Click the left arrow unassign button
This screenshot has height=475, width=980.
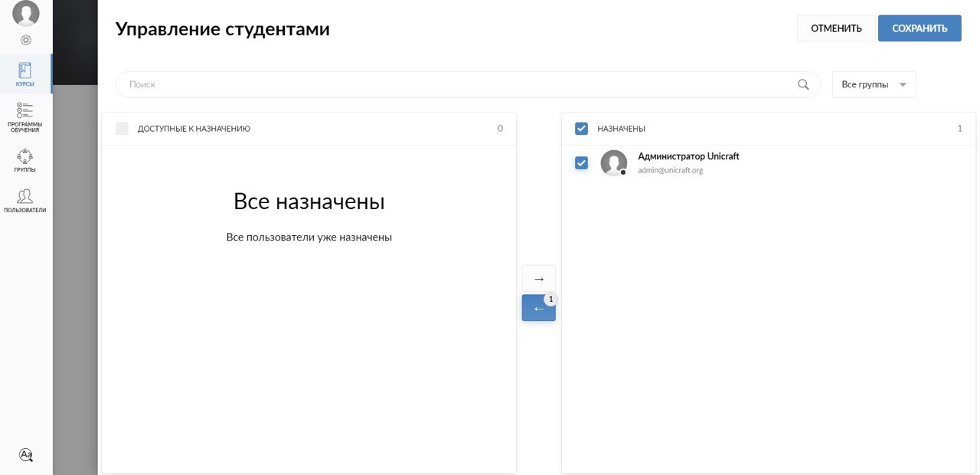pyautogui.click(x=538, y=308)
